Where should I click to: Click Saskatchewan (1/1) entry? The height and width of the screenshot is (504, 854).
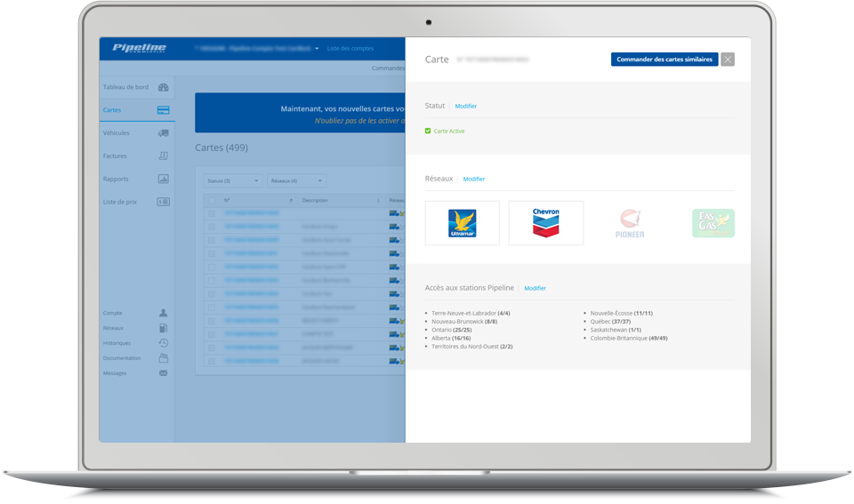[x=616, y=330]
